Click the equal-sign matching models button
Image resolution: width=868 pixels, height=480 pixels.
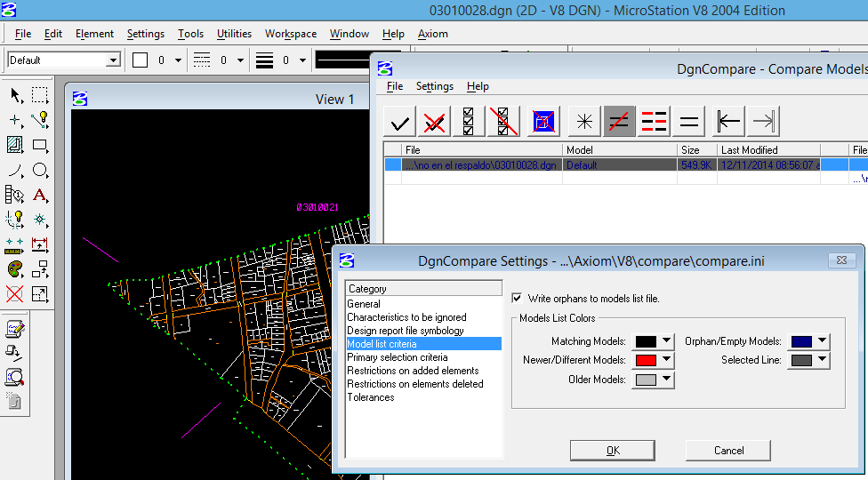(688, 122)
